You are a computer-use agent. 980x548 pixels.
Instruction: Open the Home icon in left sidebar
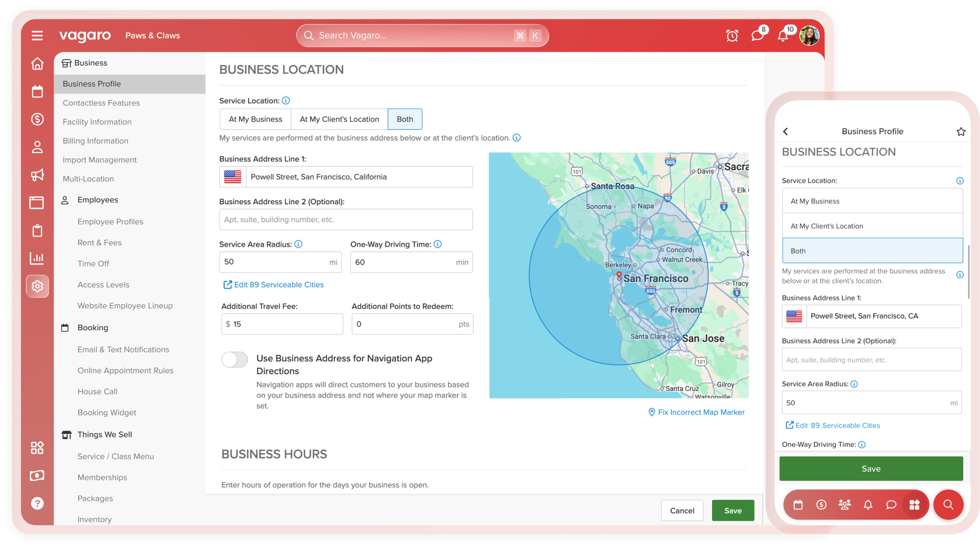click(37, 64)
